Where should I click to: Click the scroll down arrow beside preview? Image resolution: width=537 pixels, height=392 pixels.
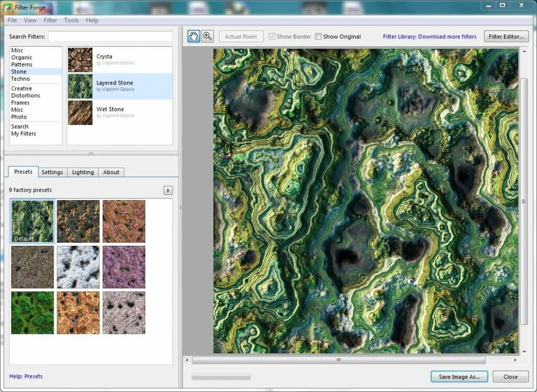pos(524,352)
